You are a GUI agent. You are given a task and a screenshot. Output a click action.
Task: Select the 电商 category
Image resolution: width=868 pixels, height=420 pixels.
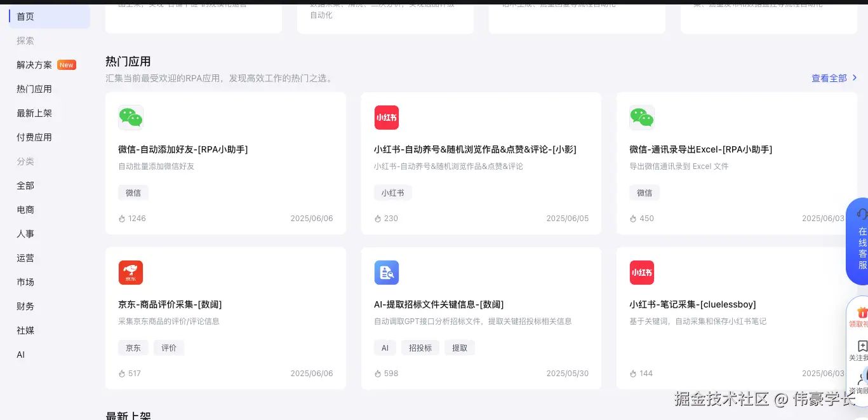25,210
